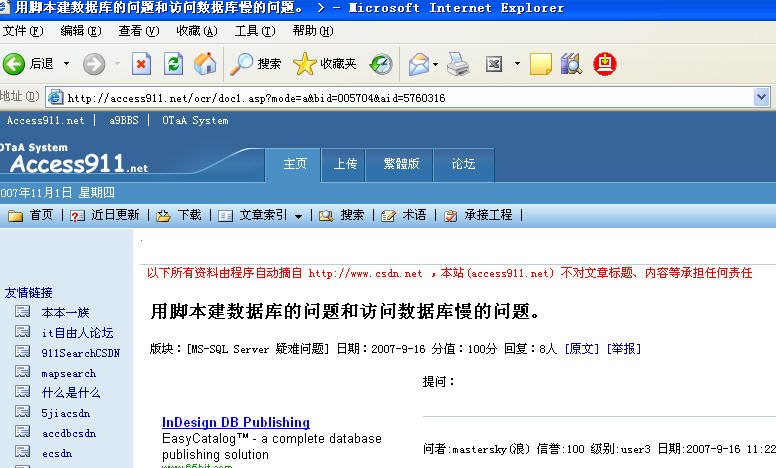Open the 工具(T) menu

click(x=255, y=31)
